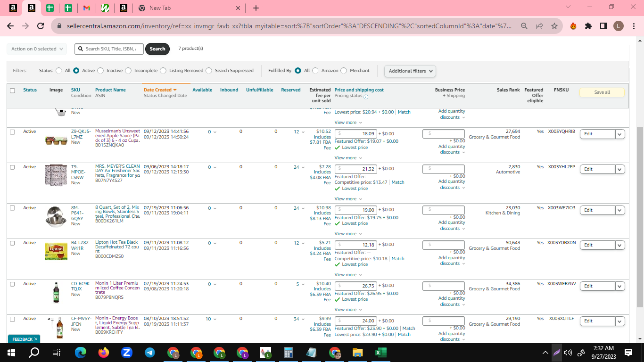Dismiss the Feedback tab with its X

(36, 339)
